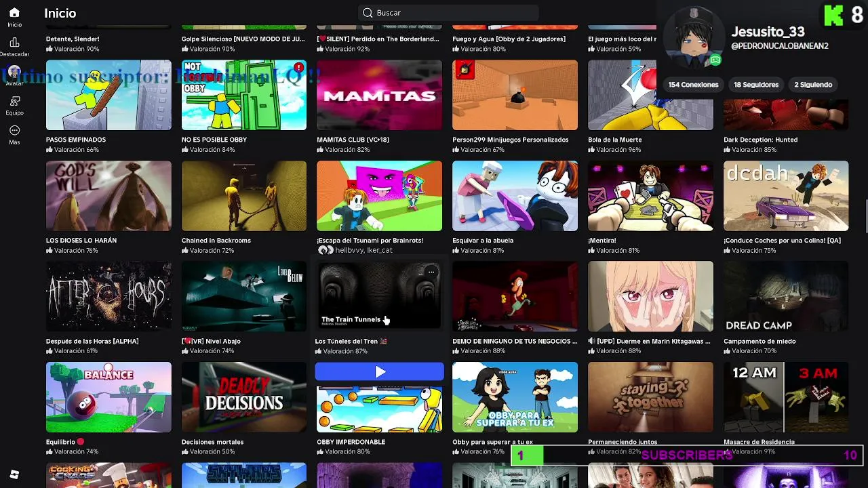The width and height of the screenshot is (868, 488).
Task: Open the LOS DIOSES LO HARÁN thumbnail
Action: [108, 196]
